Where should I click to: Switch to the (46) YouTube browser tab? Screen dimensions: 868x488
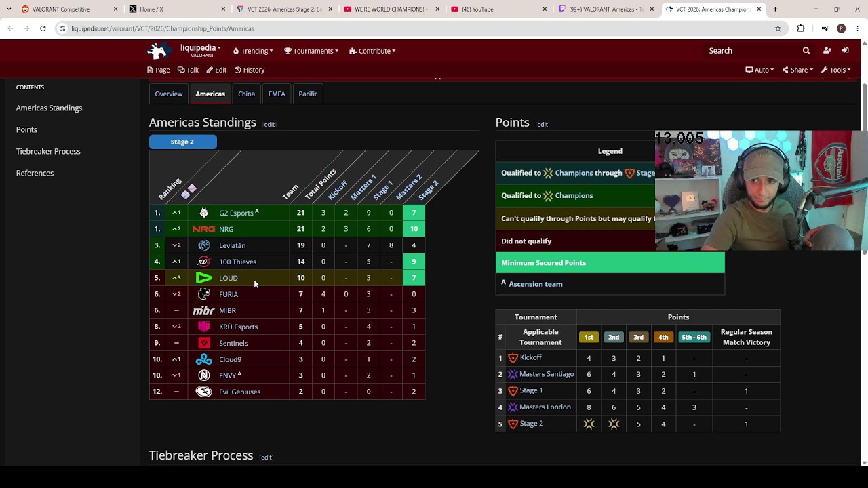[499, 9]
